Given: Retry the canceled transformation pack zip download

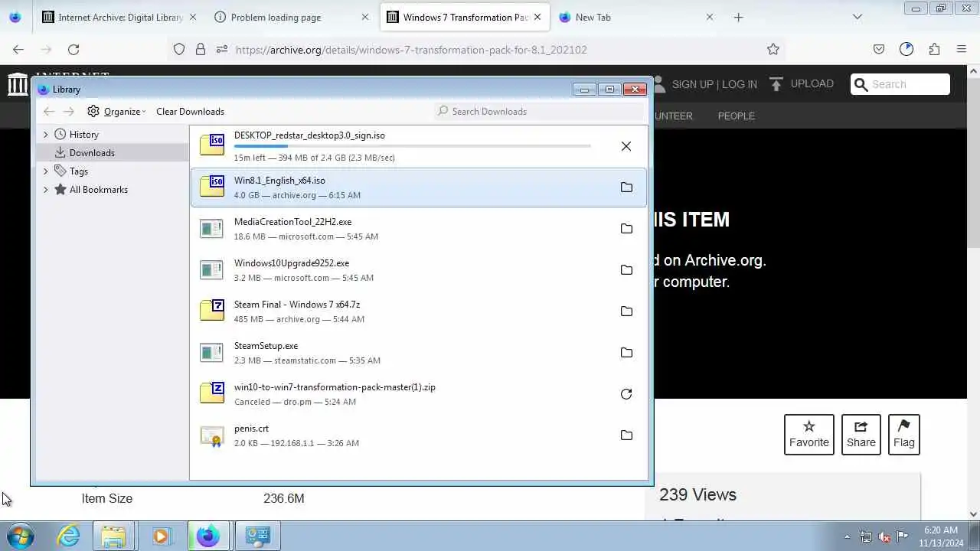Looking at the screenshot, I should click(626, 394).
